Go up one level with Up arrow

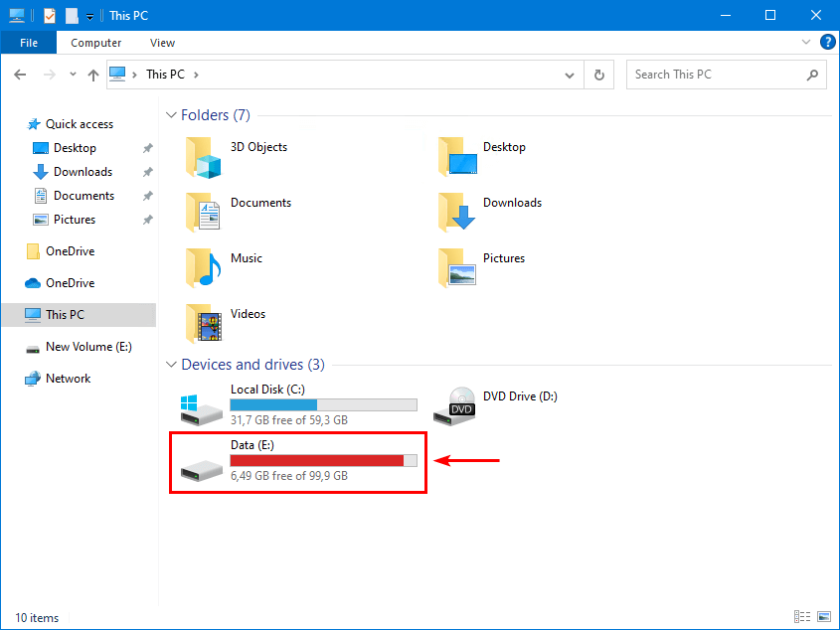[93, 75]
